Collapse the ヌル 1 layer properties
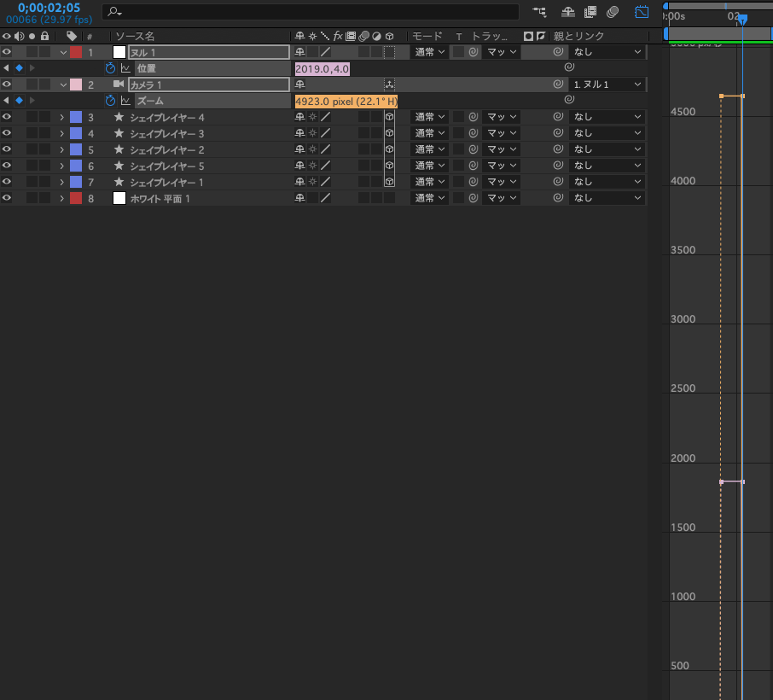The image size is (773, 700). (63, 52)
